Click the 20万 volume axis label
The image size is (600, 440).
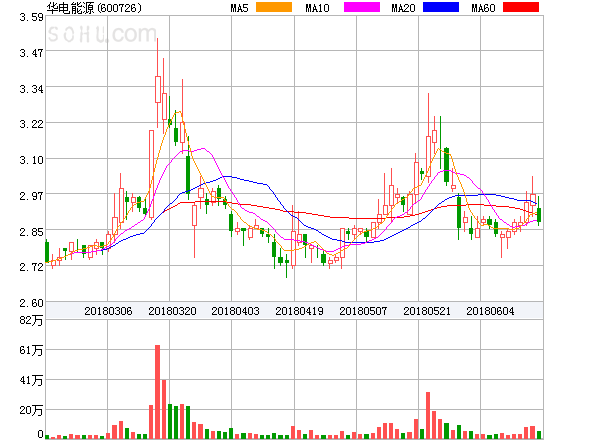[x=31, y=411]
